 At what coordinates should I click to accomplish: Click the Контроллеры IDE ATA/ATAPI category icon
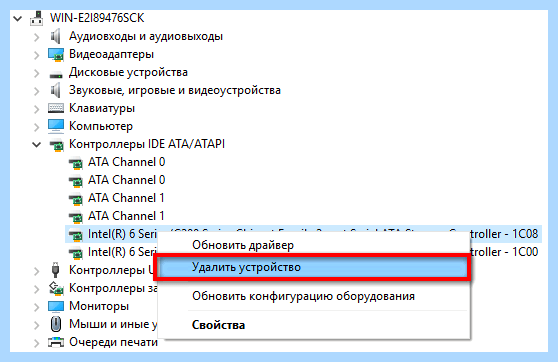tap(57, 145)
